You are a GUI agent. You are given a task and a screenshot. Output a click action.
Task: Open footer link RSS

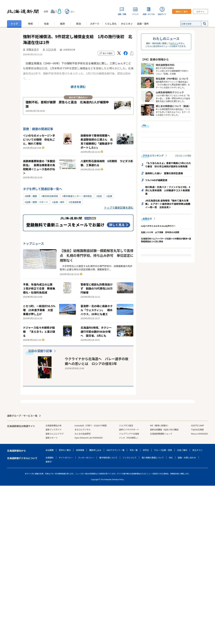point(171,457)
